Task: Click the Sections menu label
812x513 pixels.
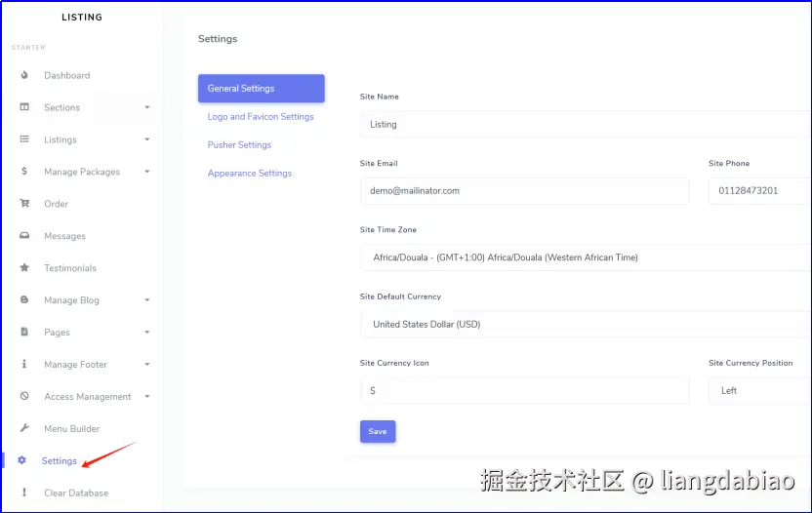Action: coord(61,107)
